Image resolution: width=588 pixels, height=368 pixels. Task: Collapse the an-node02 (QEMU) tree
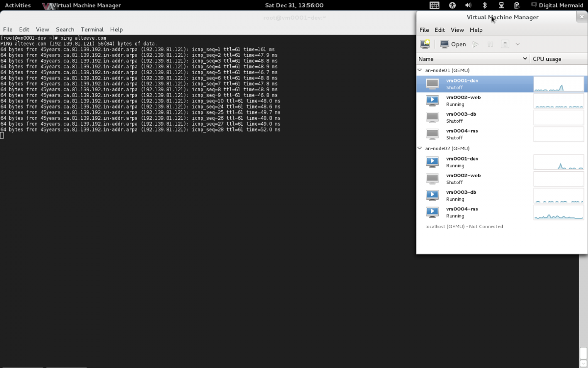419,148
